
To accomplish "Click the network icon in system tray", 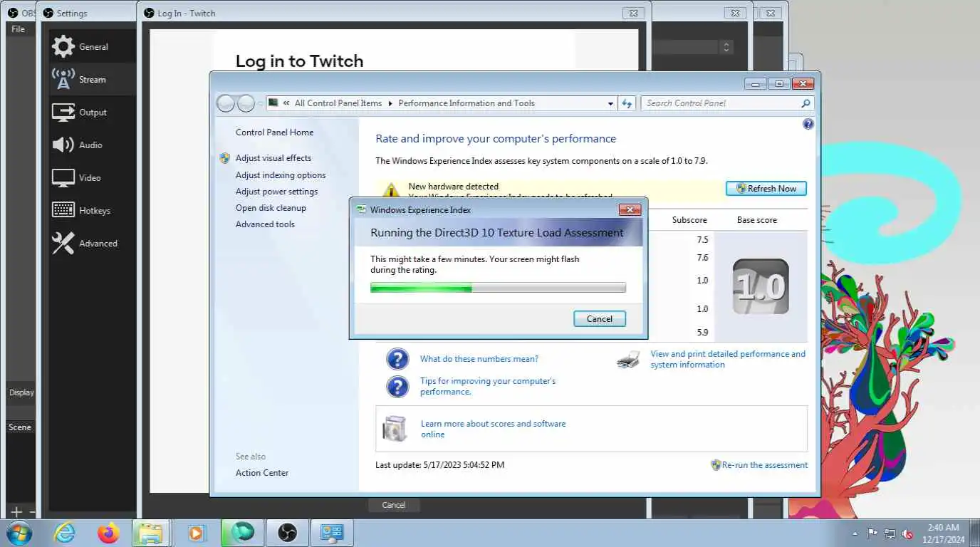I will click(x=890, y=533).
